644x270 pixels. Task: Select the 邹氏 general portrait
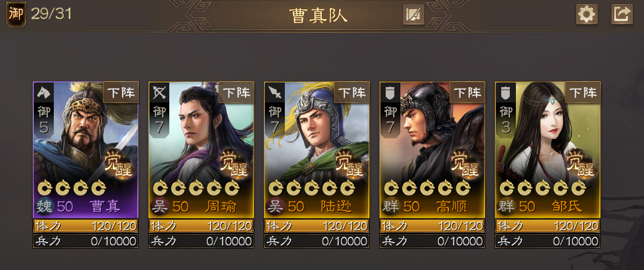[x=548, y=150]
